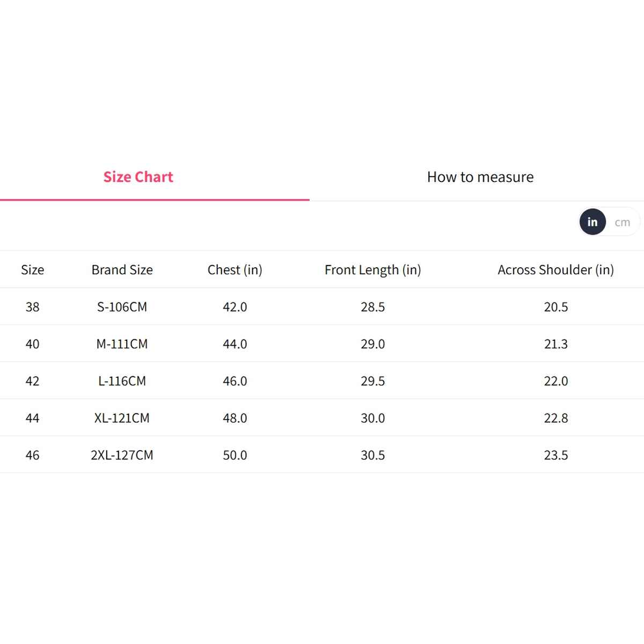Click the Brand Size column header

coord(122,270)
